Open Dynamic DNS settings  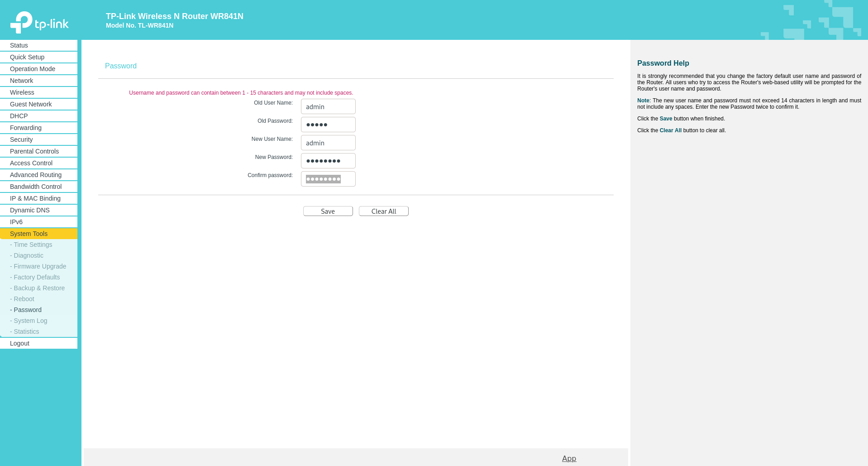[38, 210]
